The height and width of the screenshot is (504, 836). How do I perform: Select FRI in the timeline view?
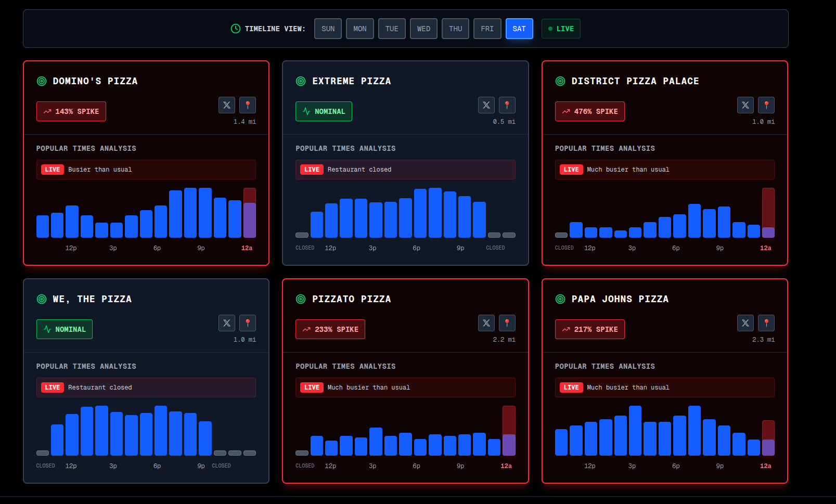point(487,29)
